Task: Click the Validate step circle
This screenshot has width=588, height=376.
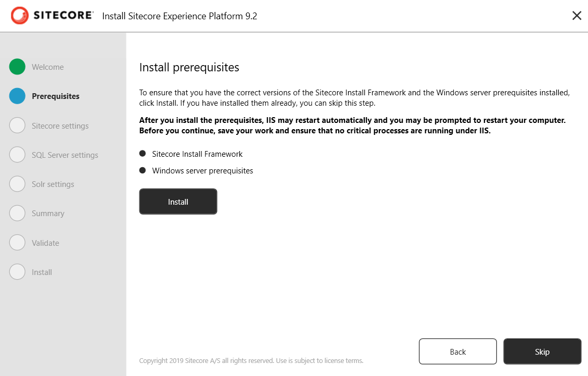Action: point(17,242)
